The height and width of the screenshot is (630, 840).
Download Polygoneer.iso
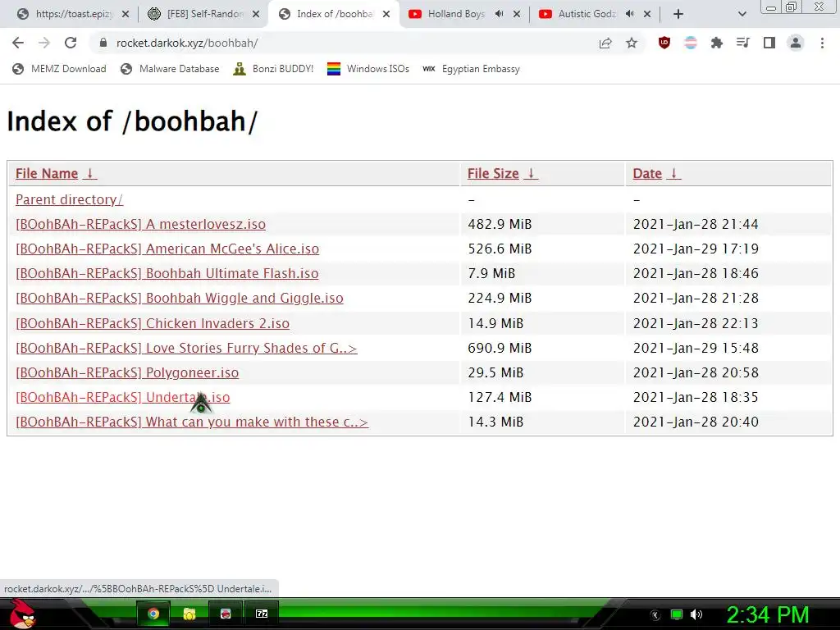pos(127,372)
